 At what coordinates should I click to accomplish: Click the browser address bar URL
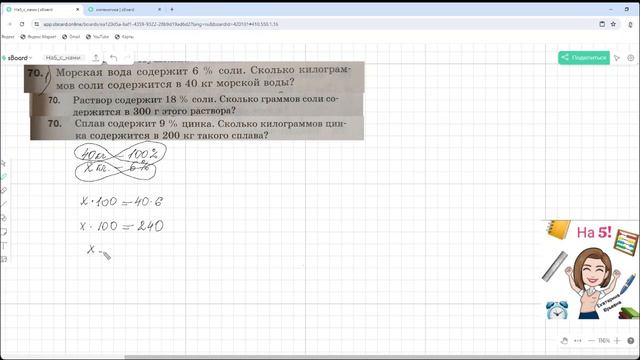click(161, 24)
